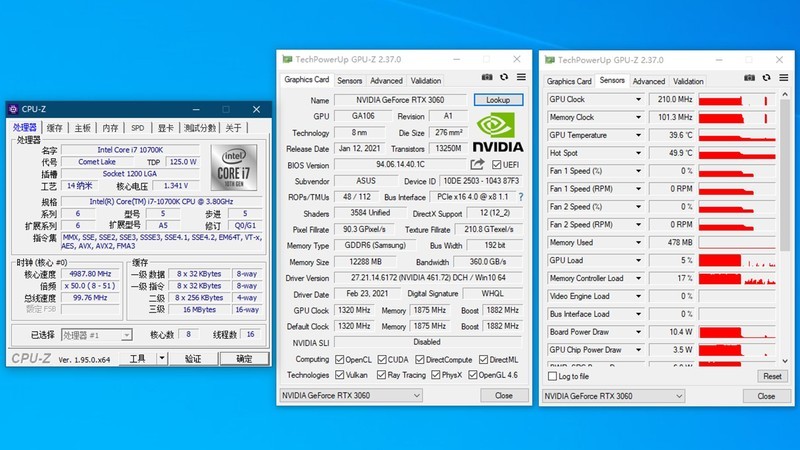Open the hamburger menu in GPU-Z Graphics Card window
This screenshot has width=800, height=450.
(x=521, y=77)
